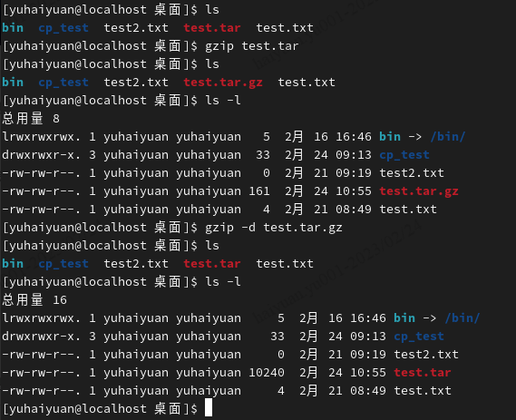Image resolution: width=516 pixels, height=420 pixels.
Task: Click the 总用量 8 line
Action: [31, 119]
